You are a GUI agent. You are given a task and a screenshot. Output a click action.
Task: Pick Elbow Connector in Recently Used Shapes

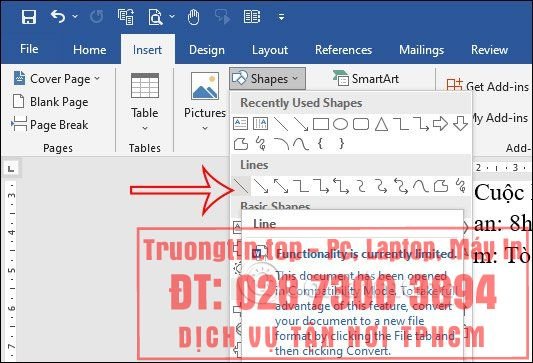(x=401, y=124)
